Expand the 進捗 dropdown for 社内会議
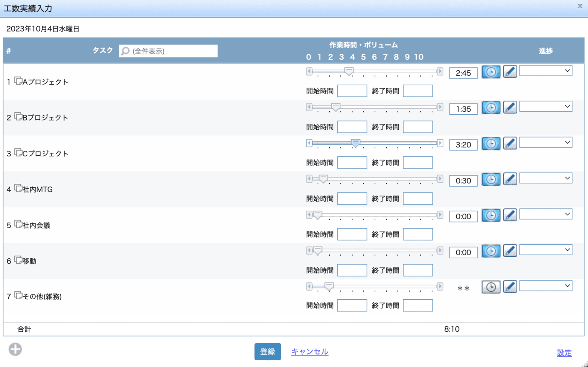588x367 pixels. 545,214
